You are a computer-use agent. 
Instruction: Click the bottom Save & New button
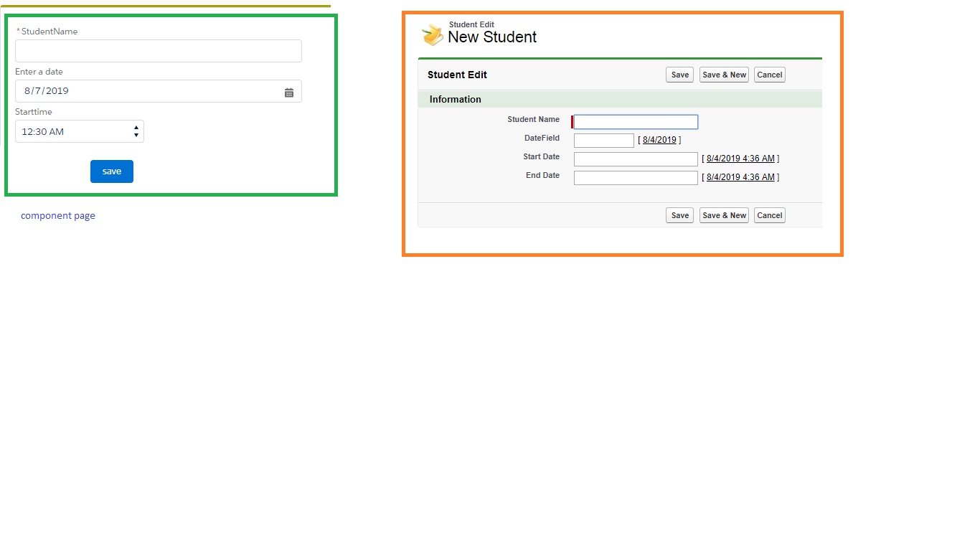click(x=724, y=215)
